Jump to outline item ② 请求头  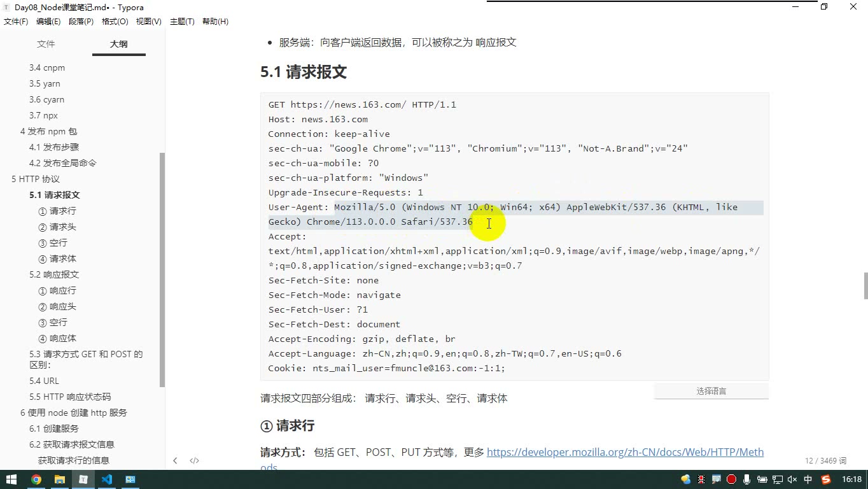[57, 227]
